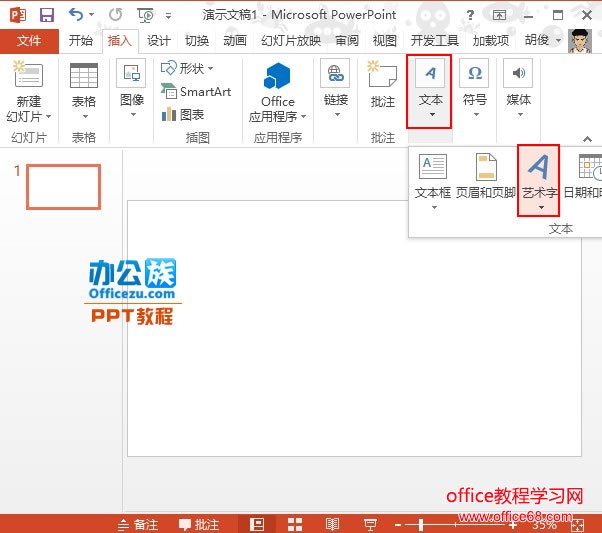Viewport: 602px width, 533px height.
Task: Redo or repeat the last action
Action: [x=115, y=15]
